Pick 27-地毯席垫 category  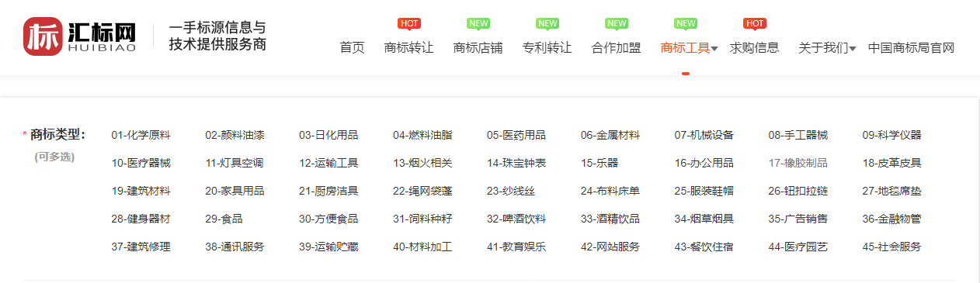click(892, 191)
